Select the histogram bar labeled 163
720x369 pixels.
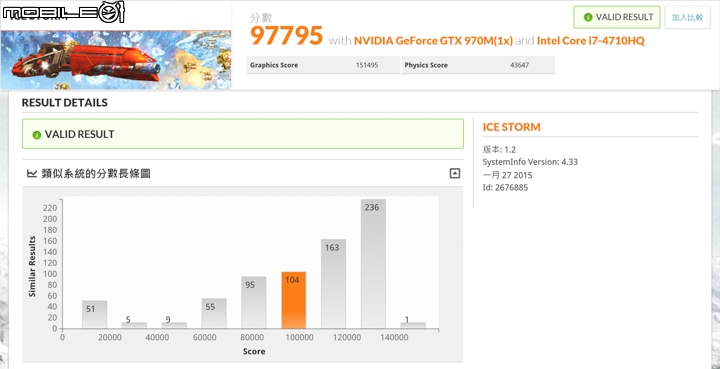tap(333, 284)
